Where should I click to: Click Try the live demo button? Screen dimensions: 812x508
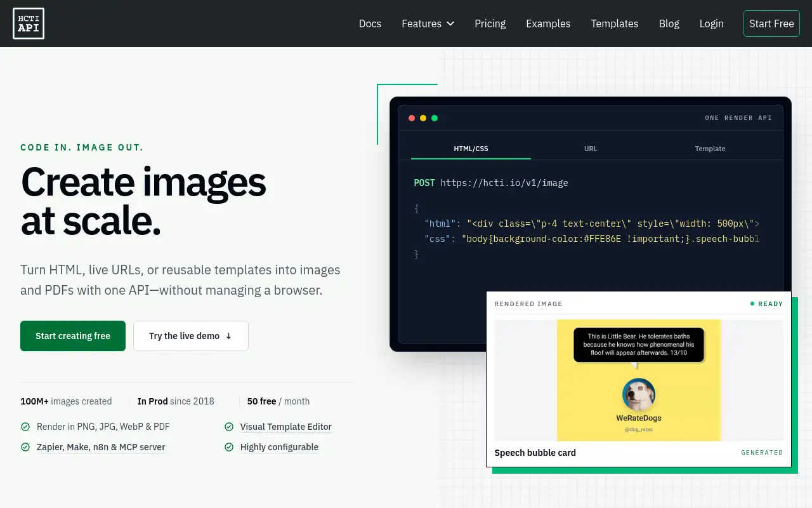click(191, 336)
